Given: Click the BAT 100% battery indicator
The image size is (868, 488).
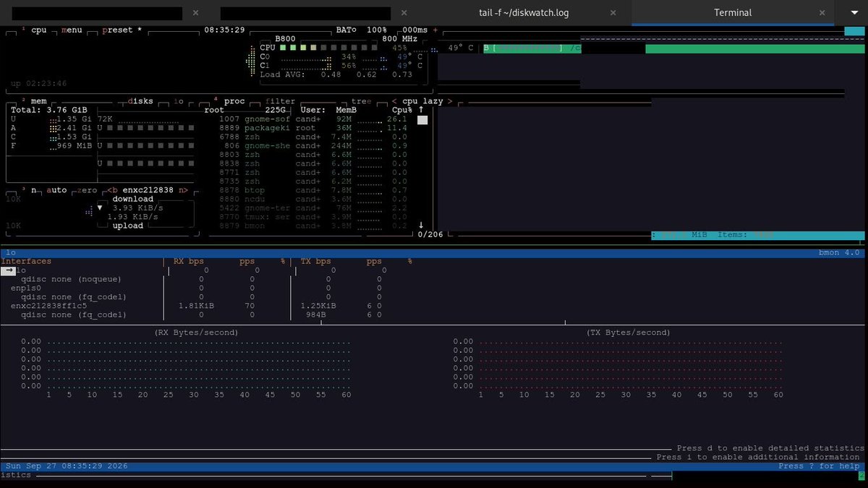Looking at the screenshot, I should point(362,30).
